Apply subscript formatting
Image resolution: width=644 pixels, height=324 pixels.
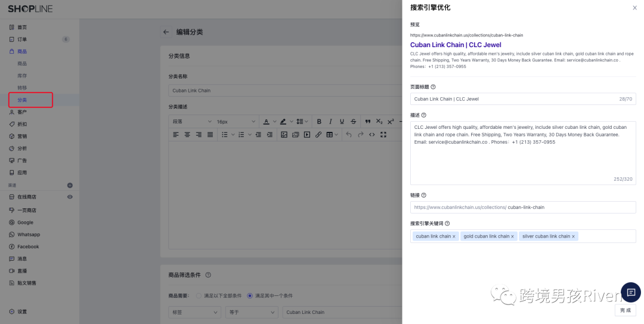[379, 122]
